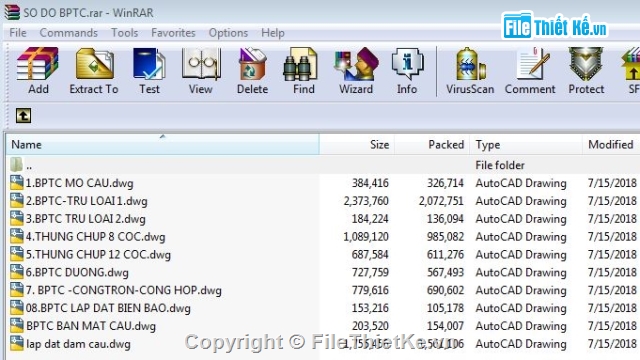Click the Protect archive icon
The width and height of the screenshot is (640, 360).
[x=586, y=64]
